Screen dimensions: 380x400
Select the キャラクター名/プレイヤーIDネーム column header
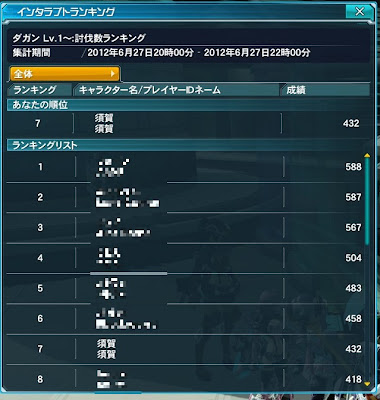176,90
